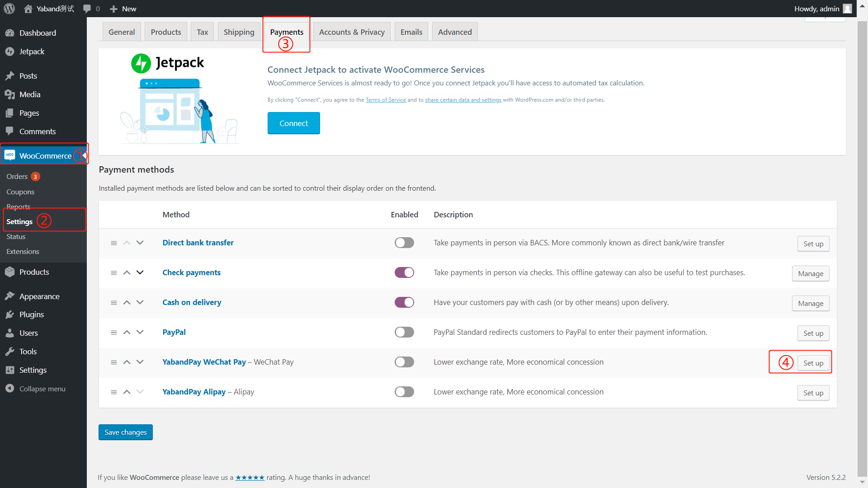Image resolution: width=868 pixels, height=488 pixels.
Task: Open the Yaband site home icon
Action: [28, 9]
